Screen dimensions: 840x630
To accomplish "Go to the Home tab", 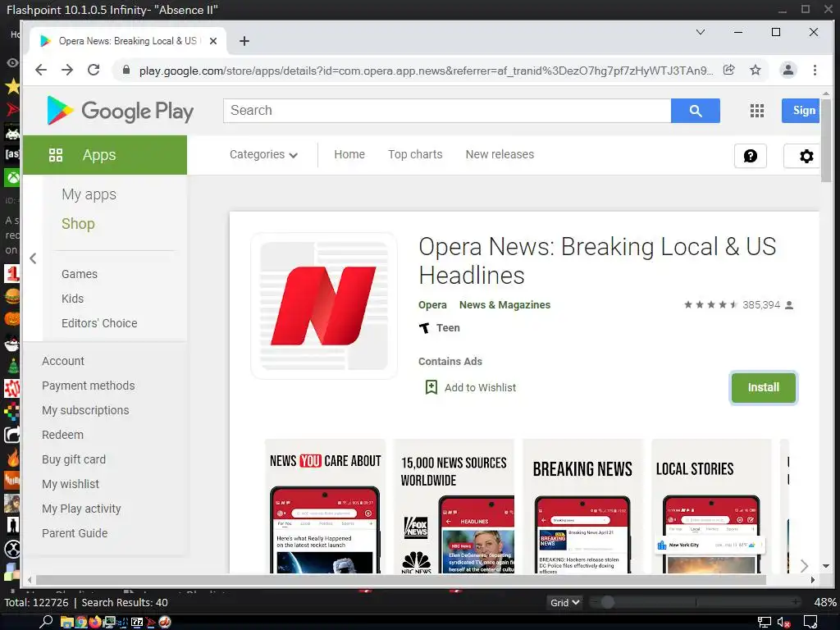I will pyautogui.click(x=349, y=154).
